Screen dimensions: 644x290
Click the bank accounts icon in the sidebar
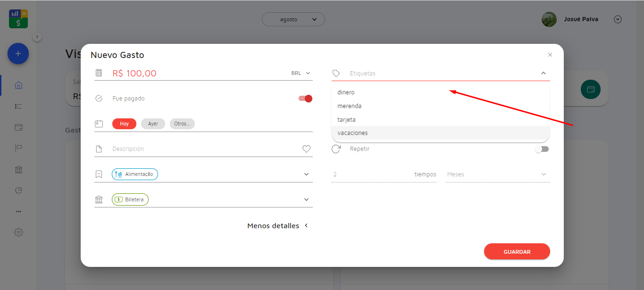pos(18,170)
